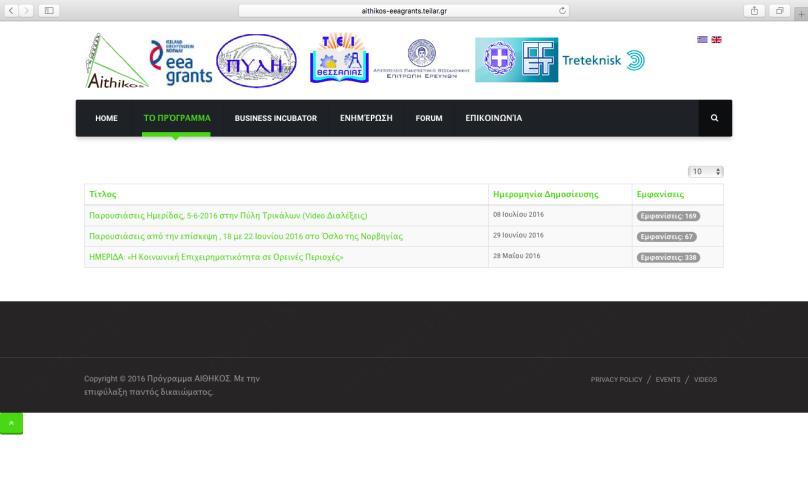Open the Safari share button

754,10
